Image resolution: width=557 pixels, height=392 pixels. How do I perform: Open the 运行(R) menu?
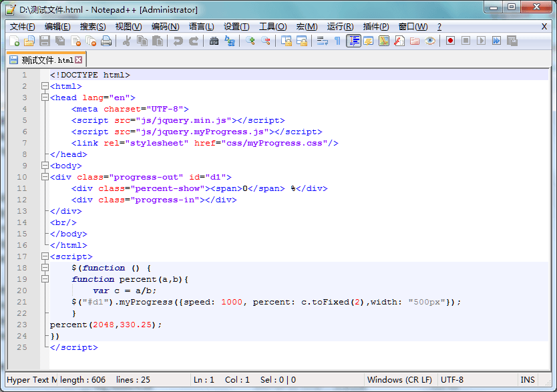340,27
